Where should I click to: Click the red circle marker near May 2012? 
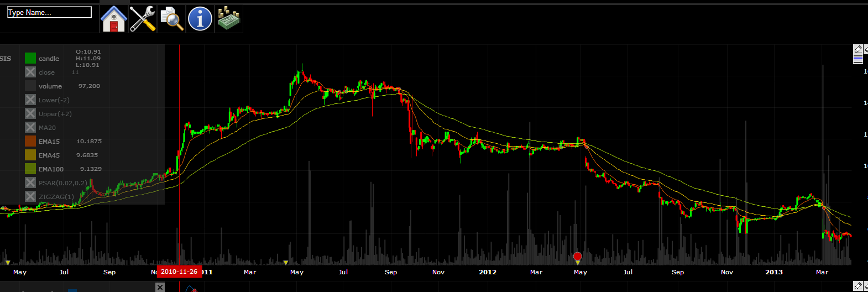pos(578,256)
